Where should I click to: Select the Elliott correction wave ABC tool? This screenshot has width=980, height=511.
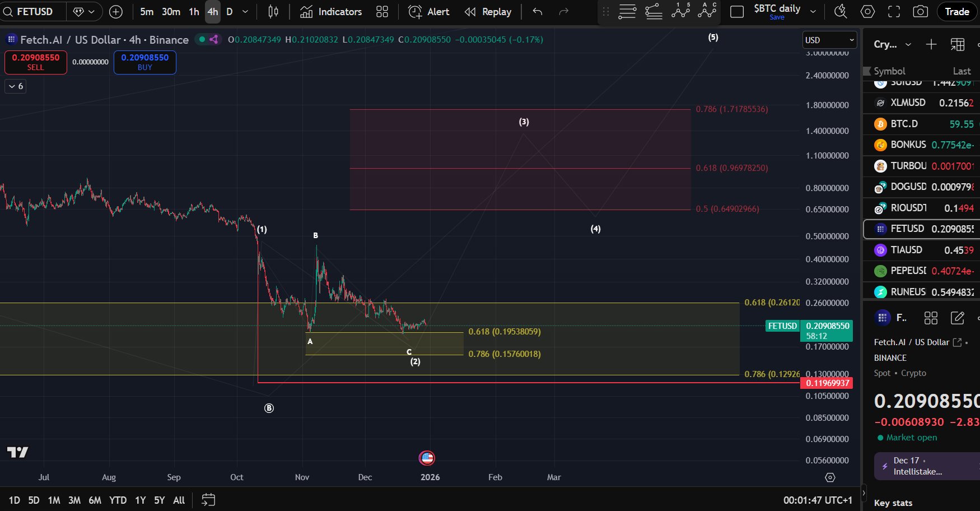pos(708,11)
